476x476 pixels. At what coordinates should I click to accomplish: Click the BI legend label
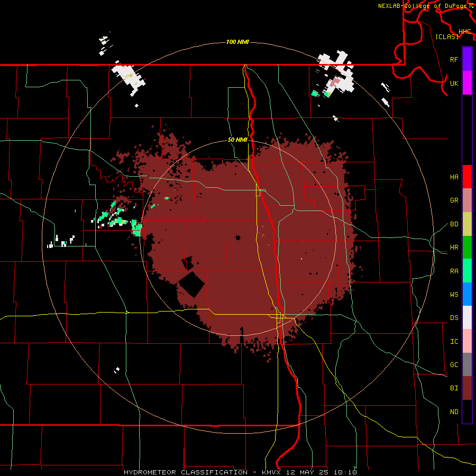coord(454,388)
